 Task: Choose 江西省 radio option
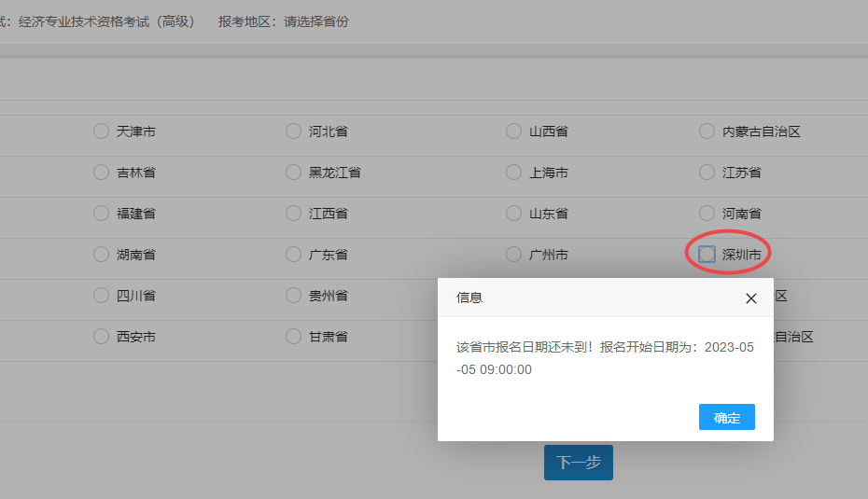coord(294,214)
